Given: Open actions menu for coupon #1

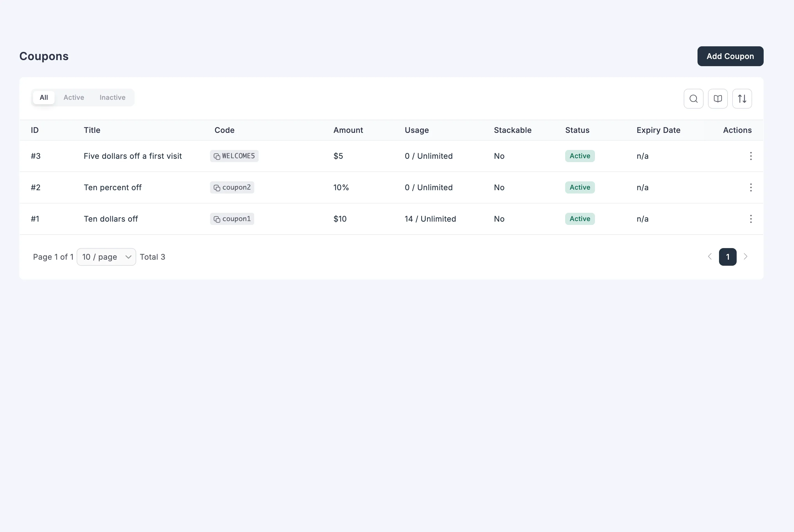Looking at the screenshot, I should (750, 219).
